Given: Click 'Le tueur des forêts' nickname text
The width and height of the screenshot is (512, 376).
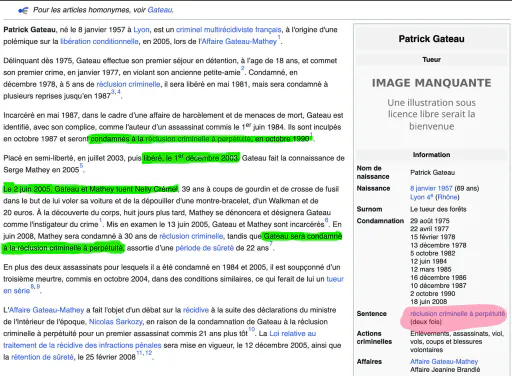Looking at the screenshot, I should 438,209.
